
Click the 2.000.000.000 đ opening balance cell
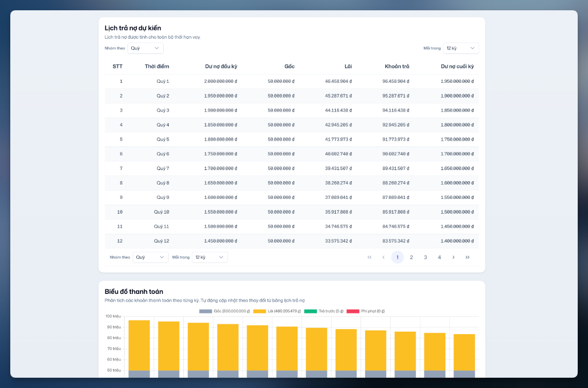tap(220, 81)
